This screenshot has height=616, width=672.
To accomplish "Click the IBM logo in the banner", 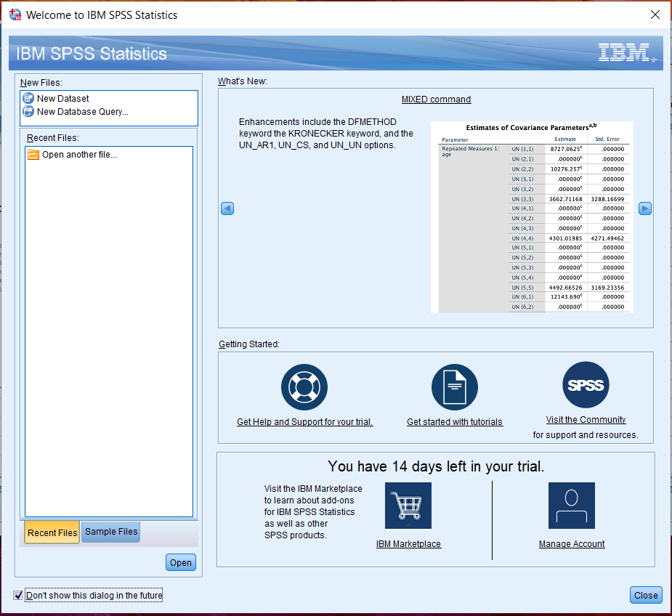I will coord(626,52).
